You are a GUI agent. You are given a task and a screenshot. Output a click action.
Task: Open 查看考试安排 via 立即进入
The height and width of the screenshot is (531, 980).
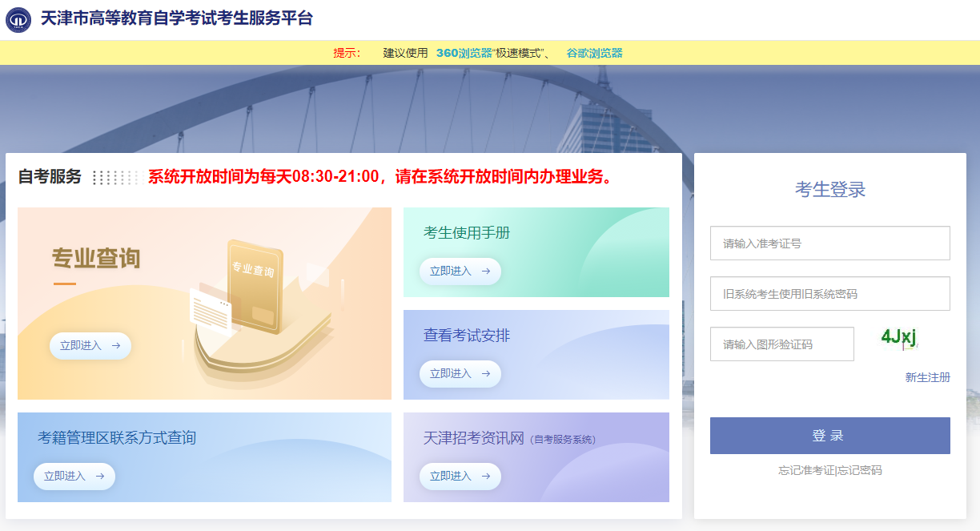coord(460,374)
